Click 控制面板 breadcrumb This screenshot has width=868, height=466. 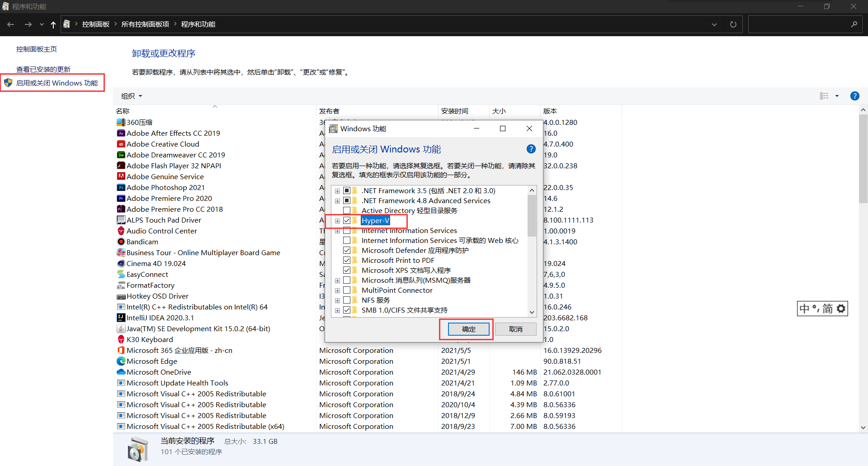pyautogui.click(x=96, y=24)
